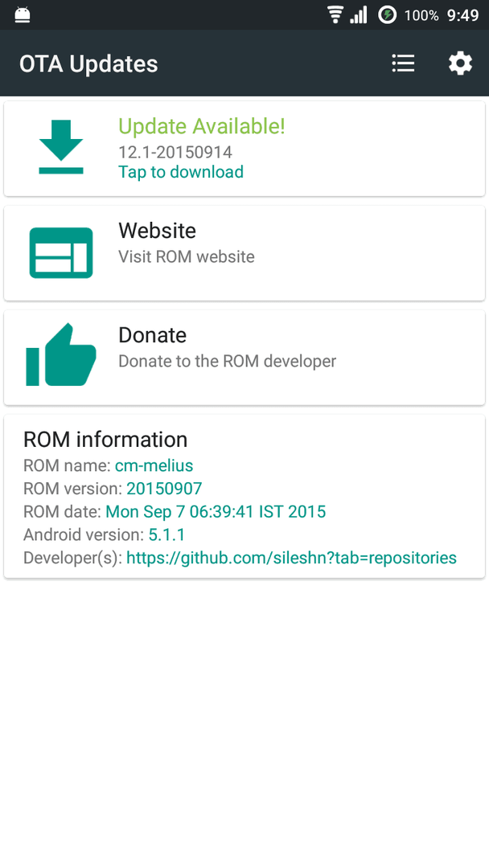Tap the 12.1-20150914 version text
This screenshot has width=489, height=868.
point(175,152)
